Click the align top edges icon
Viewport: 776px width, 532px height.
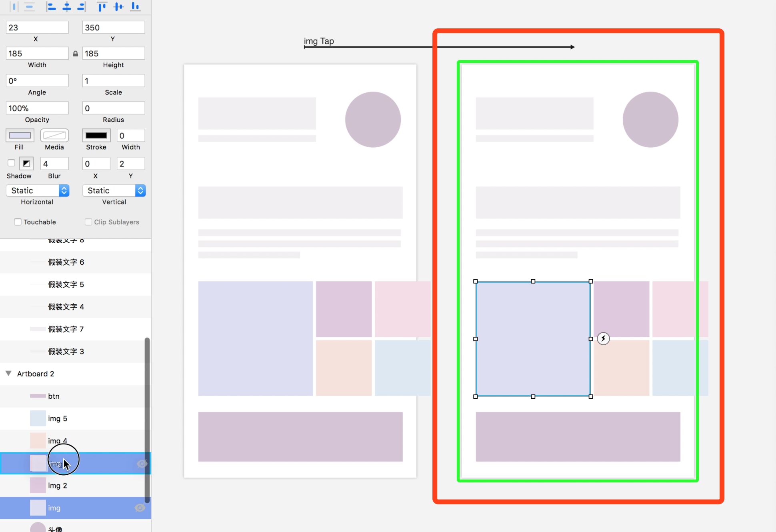pyautogui.click(x=102, y=6)
